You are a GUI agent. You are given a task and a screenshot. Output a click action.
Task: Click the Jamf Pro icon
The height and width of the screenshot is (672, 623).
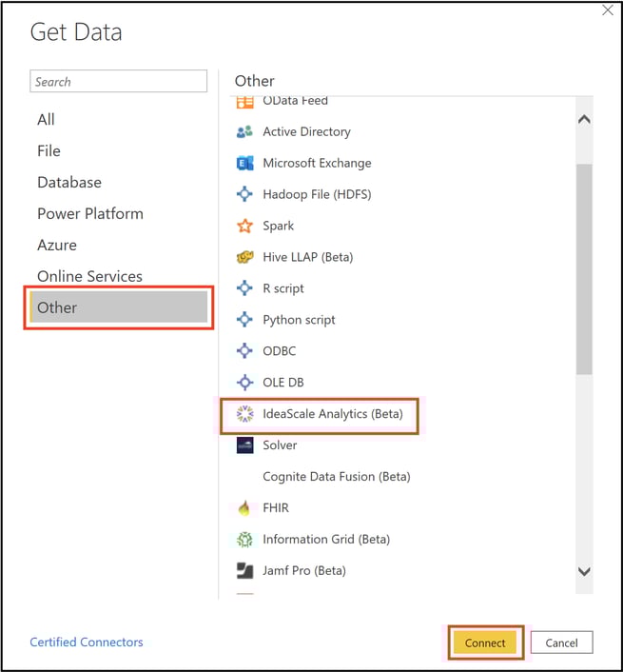click(x=244, y=570)
